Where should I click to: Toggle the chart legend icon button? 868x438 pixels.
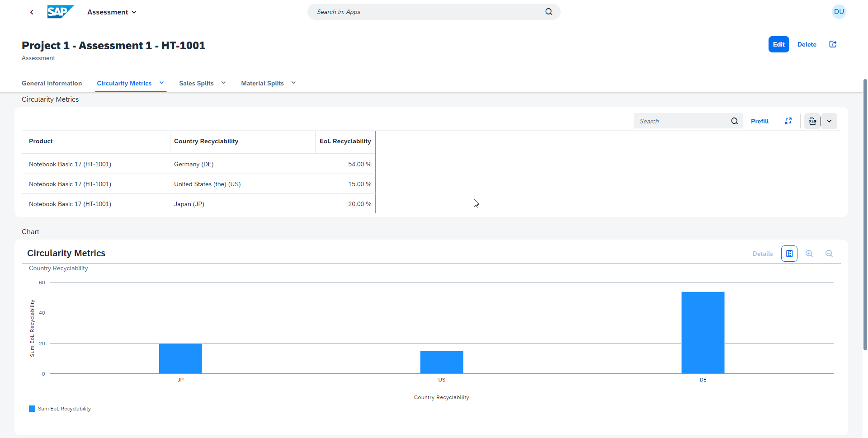(x=789, y=254)
